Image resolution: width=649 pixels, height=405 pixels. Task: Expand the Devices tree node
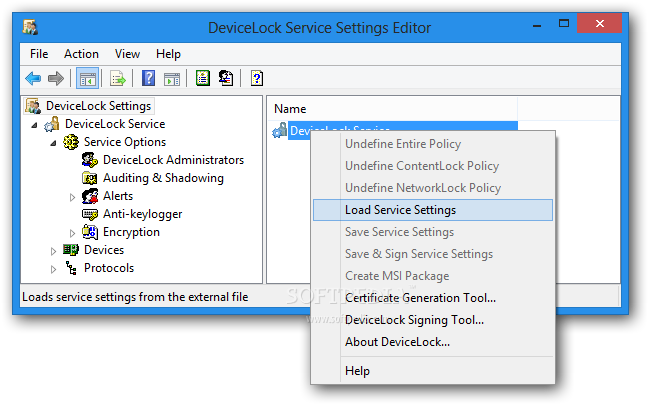point(53,251)
